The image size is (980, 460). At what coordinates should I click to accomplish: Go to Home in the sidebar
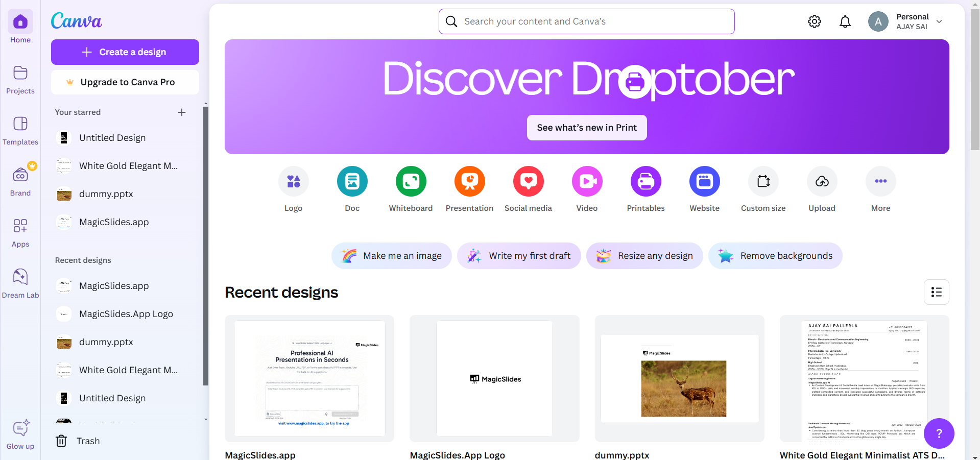pyautogui.click(x=20, y=27)
